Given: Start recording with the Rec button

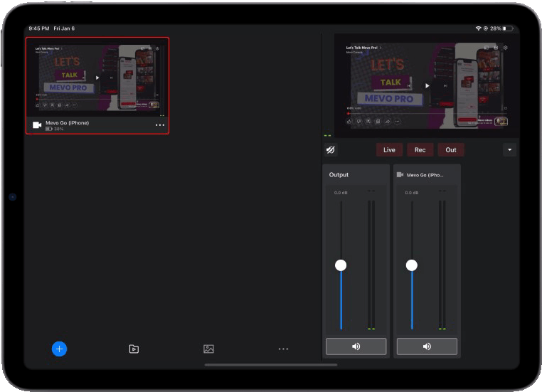Looking at the screenshot, I should pos(420,150).
